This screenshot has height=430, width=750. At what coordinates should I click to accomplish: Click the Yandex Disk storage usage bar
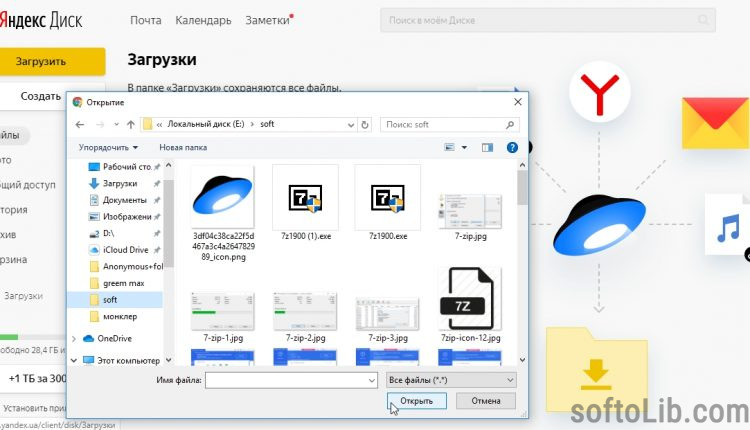pos(33,337)
